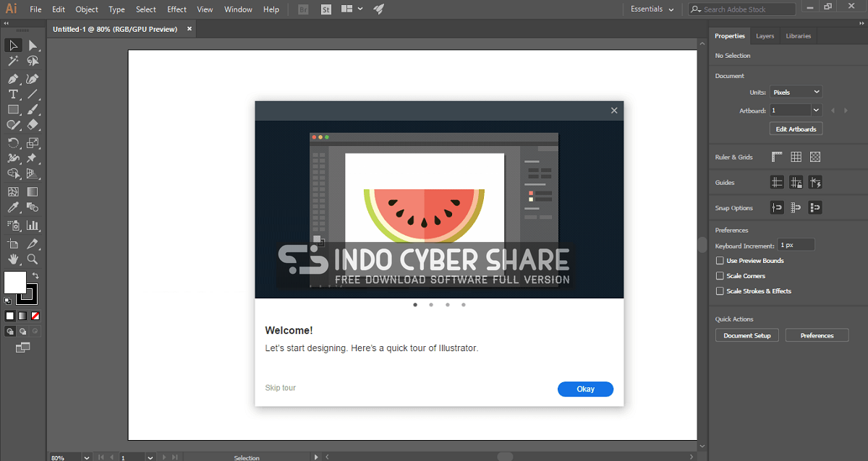
Task: Select the Curvature tool
Action: tap(33, 79)
